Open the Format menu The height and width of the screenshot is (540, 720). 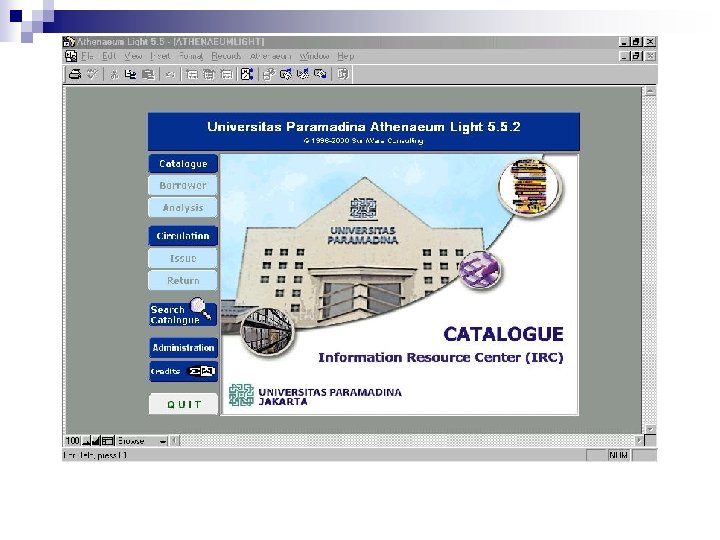[x=191, y=56]
